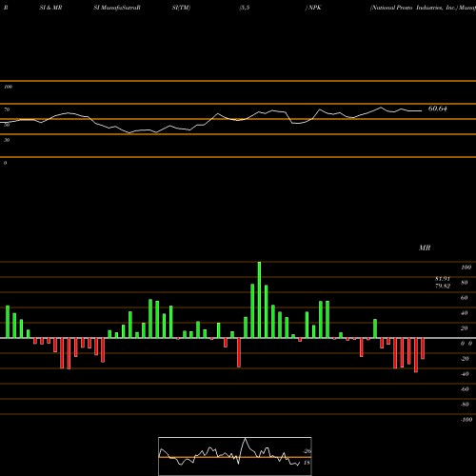Screen dimensions: 476x476
Task: Click the 81.91 value in the MR panel
Action: 443,279
